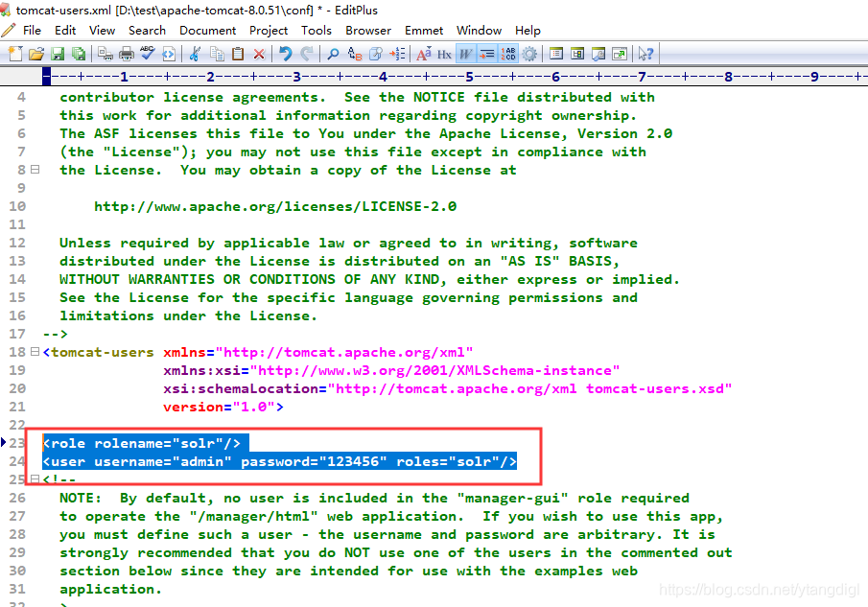Open Print Preview from the toolbar
Screen dimensions: 868x607
point(106,54)
